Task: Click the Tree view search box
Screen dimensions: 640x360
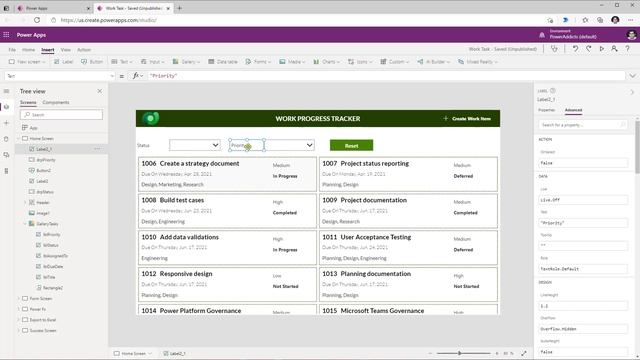Action: [x=61, y=115]
